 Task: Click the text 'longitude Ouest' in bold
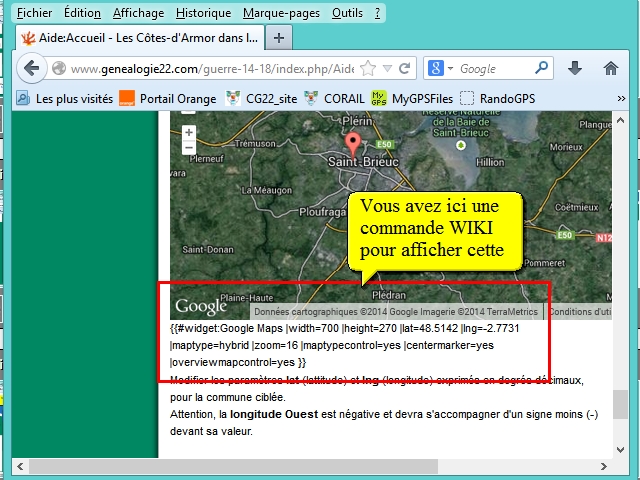[x=274, y=414]
